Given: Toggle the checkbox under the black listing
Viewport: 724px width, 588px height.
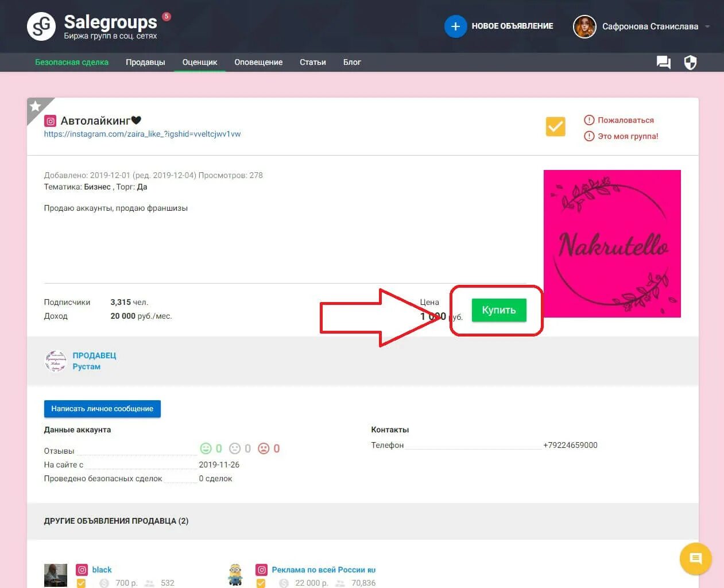Looking at the screenshot, I should (x=81, y=583).
